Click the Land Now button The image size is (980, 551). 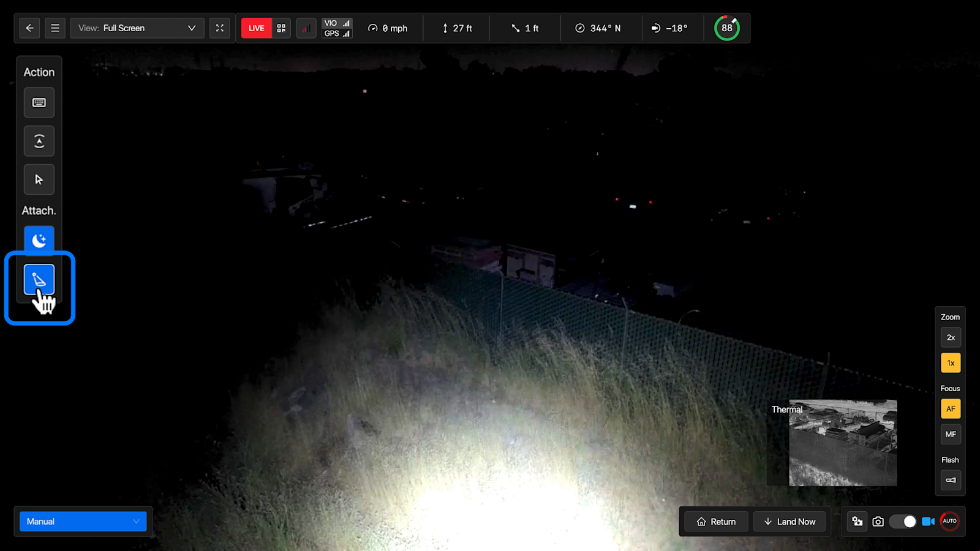point(790,522)
